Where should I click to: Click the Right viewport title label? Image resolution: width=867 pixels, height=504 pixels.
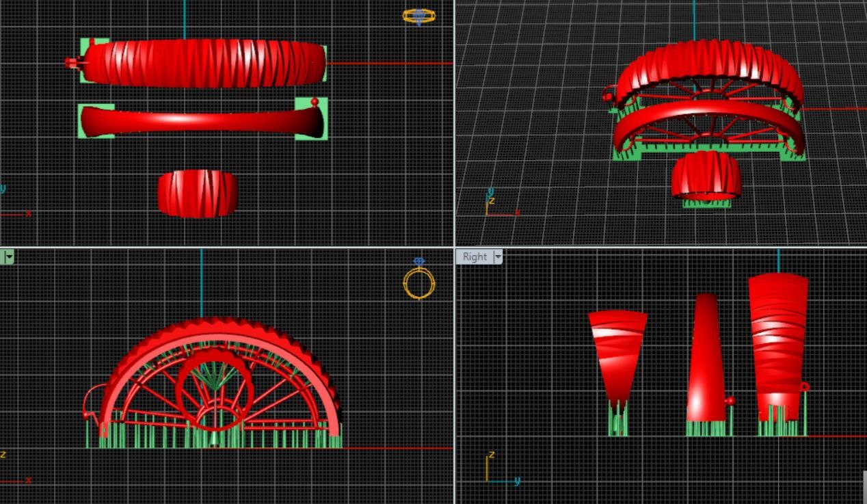click(x=475, y=256)
